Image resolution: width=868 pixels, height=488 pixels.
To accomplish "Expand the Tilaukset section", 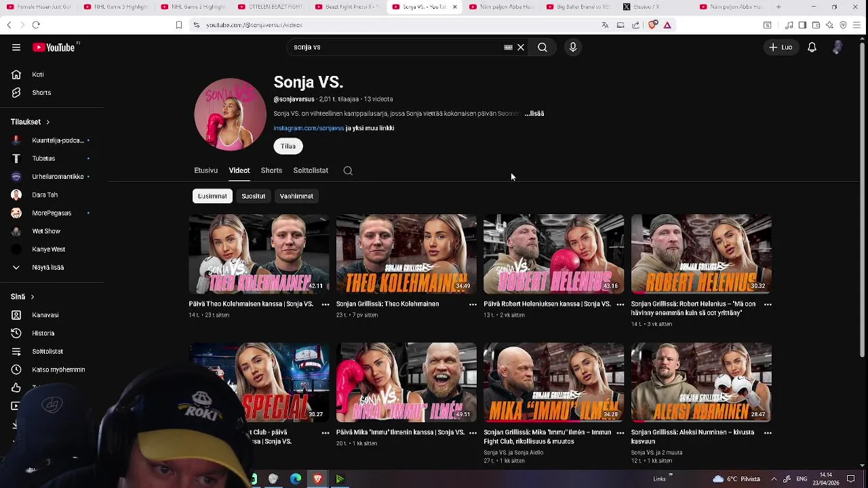I will point(31,122).
